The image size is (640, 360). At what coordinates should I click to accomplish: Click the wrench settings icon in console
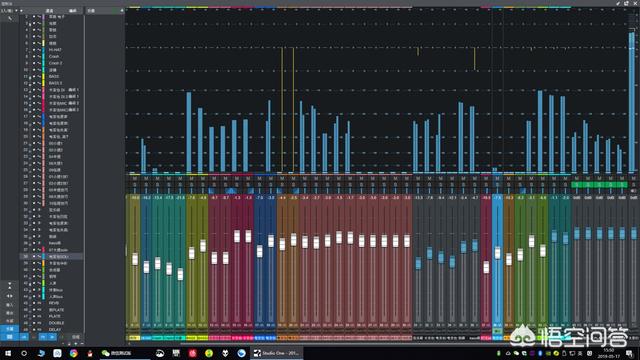click(10, 18)
